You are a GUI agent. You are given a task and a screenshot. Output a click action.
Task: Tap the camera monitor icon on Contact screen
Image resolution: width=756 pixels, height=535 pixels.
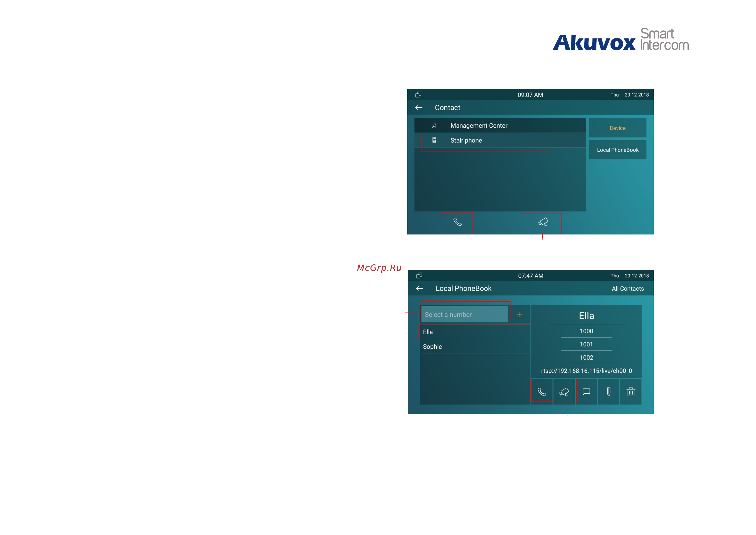[543, 222]
